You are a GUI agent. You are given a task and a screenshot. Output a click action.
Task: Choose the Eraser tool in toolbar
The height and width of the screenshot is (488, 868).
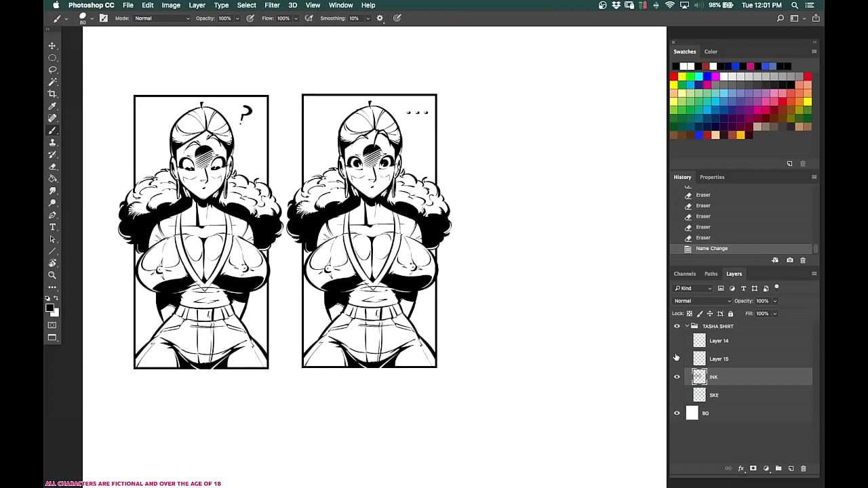[52, 167]
